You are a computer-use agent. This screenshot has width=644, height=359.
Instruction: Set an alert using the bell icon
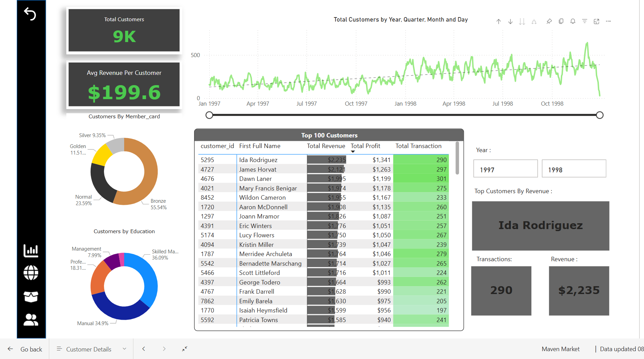pyautogui.click(x=573, y=21)
